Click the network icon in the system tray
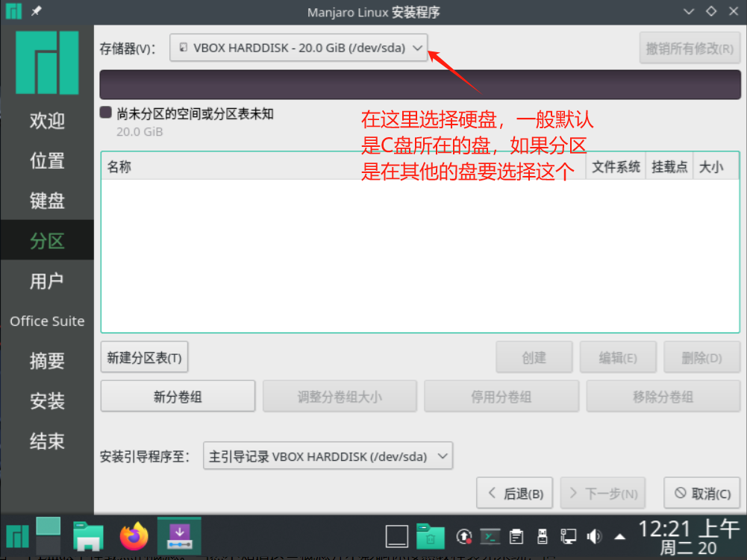This screenshot has height=560, width=747. click(569, 536)
